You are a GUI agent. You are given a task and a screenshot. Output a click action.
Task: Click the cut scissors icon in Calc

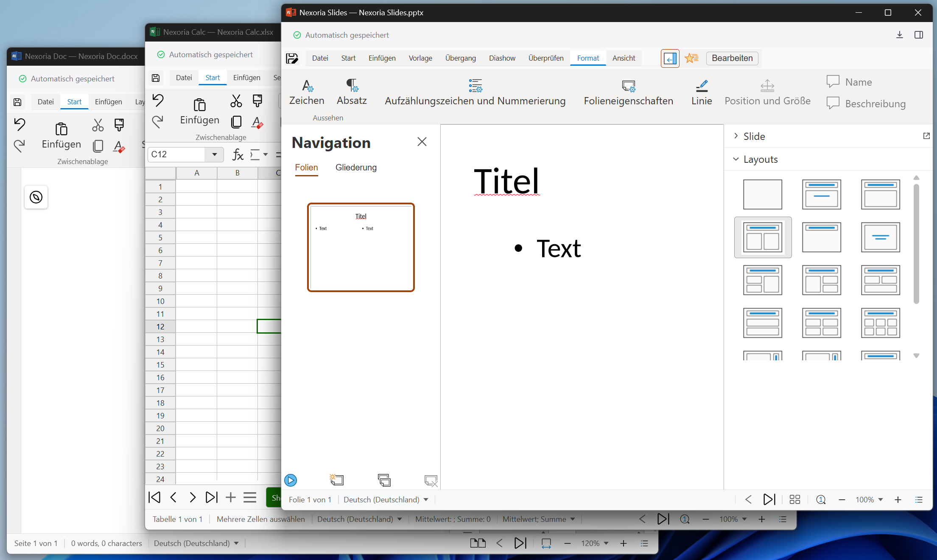[x=236, y=100]
